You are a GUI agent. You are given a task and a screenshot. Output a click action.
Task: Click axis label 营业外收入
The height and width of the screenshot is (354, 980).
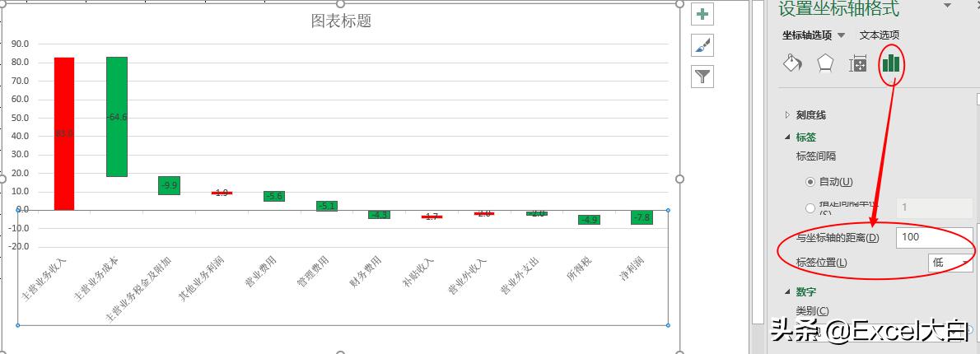click(x=467, y=275)
